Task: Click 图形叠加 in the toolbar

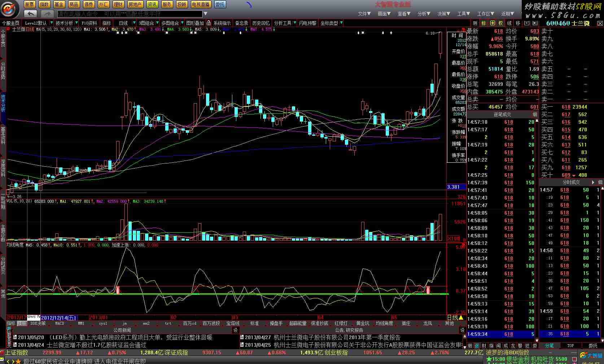Action: 195,23
